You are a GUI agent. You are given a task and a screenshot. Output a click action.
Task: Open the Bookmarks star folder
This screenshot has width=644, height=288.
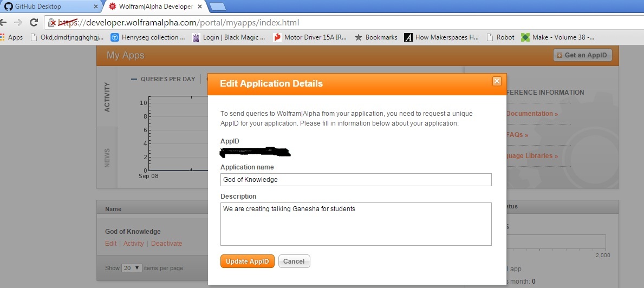[x=376, y=37]
